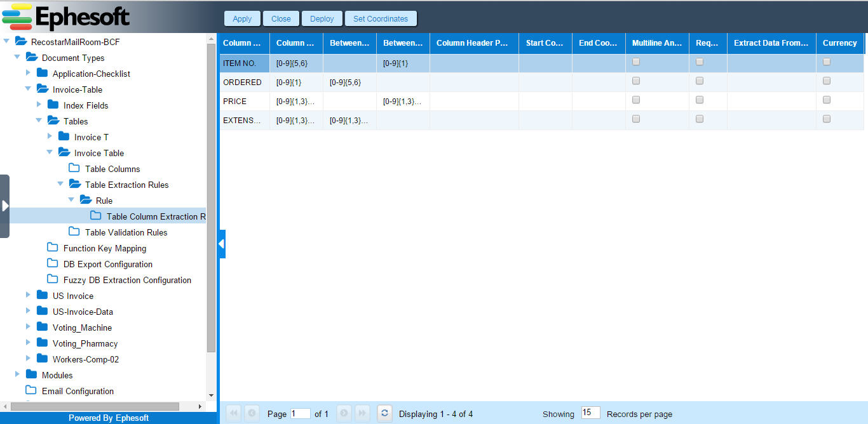Click the Apply button

242,18
